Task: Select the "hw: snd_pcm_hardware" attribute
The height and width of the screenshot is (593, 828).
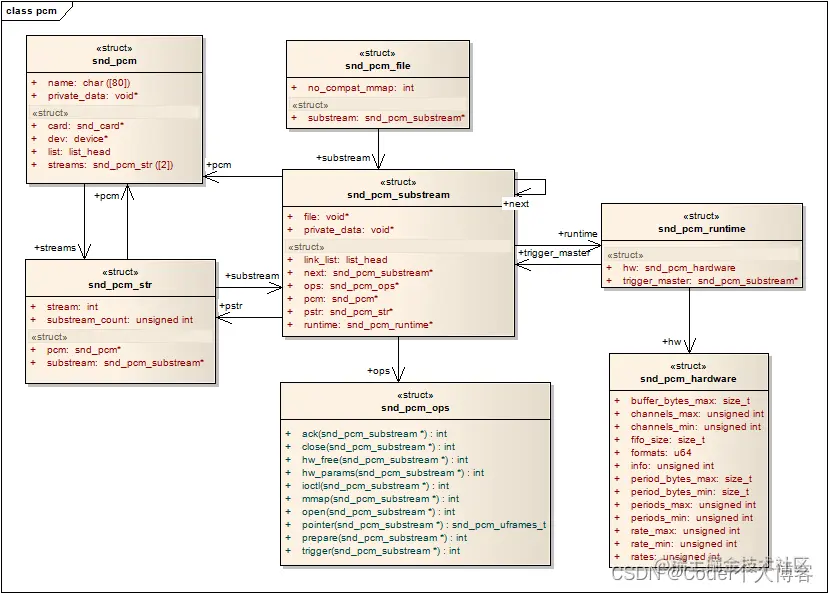Action: point(679,268)
